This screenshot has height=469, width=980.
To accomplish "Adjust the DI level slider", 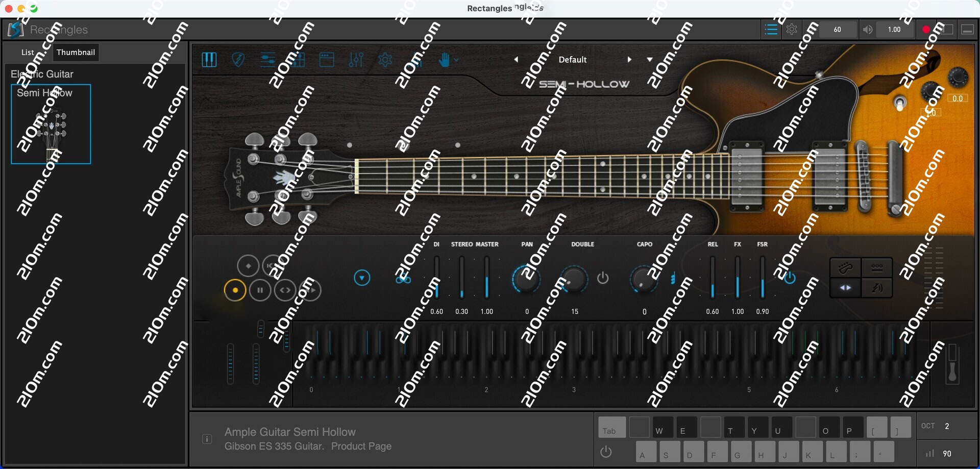I will click(x=437, y=277).
